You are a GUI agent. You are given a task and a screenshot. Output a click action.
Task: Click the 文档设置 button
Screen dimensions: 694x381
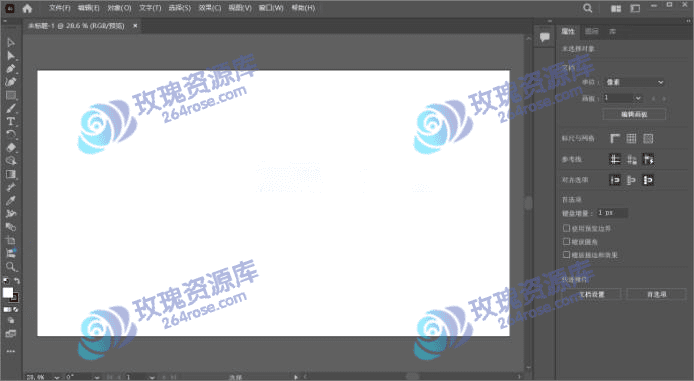click(592, 294)
